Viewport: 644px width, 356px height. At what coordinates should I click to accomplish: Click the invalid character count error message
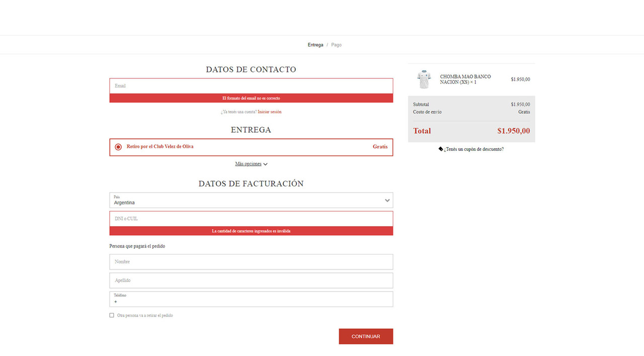click(x=251, y=231)
